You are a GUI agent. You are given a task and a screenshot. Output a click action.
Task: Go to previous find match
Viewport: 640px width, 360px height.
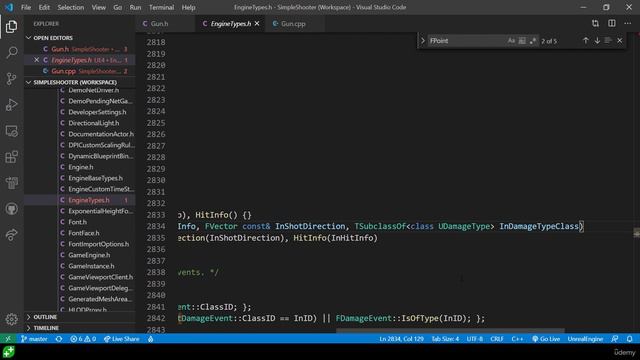586,40
